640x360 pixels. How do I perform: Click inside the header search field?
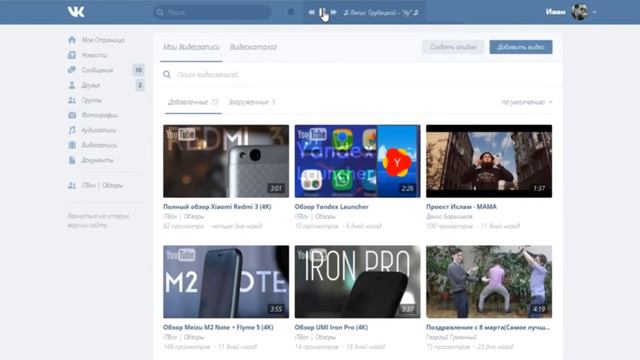coord(212,12)
